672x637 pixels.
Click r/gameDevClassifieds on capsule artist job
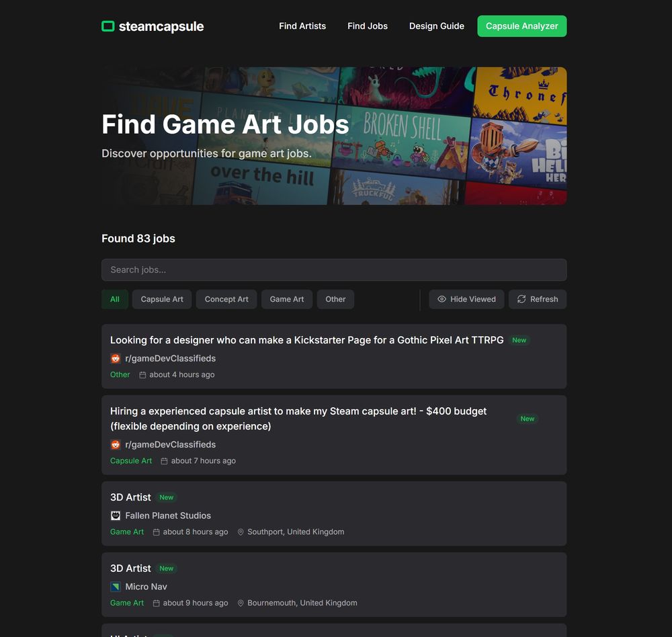click(170, 445)
